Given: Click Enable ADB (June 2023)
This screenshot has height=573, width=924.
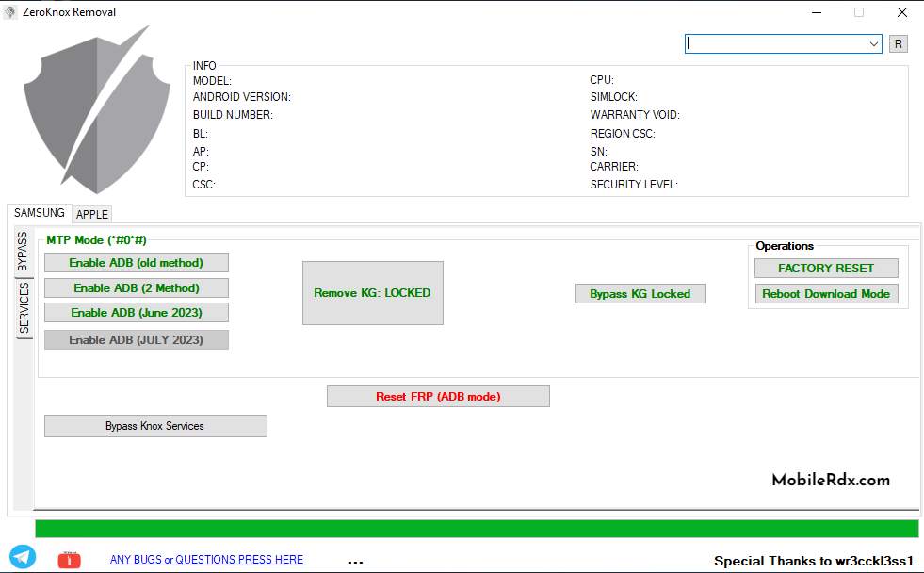Looking at the screenshot, I should pos(137,313).
